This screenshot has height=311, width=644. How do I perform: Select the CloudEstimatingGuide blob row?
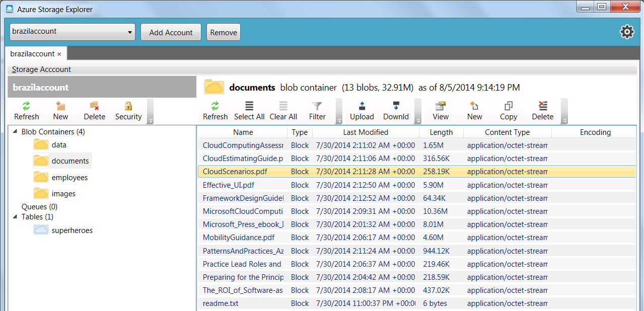pyautogui.click(x=417, y=158)
